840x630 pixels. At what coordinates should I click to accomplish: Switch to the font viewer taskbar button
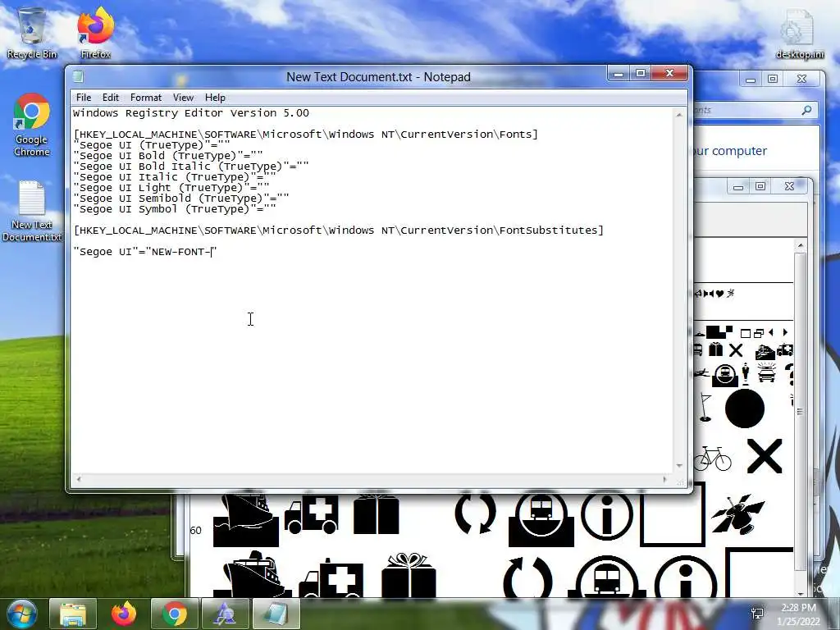(x=225, y=614)
